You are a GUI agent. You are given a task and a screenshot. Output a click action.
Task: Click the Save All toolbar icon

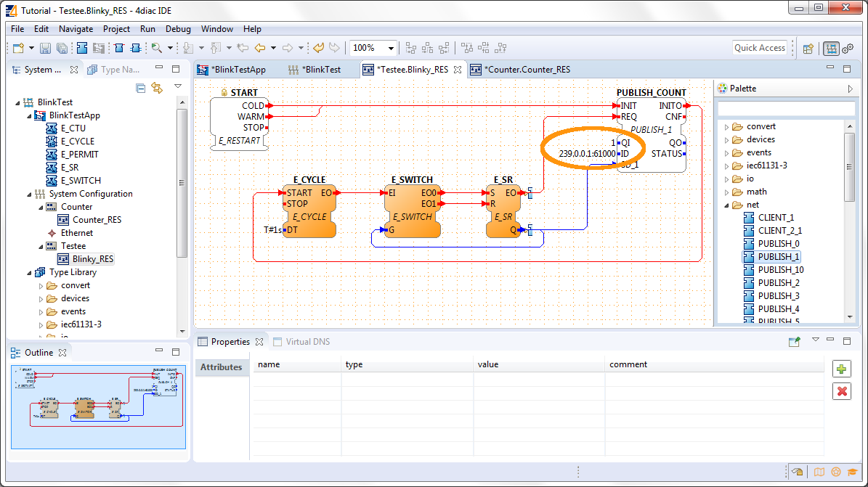click(62, 49)
